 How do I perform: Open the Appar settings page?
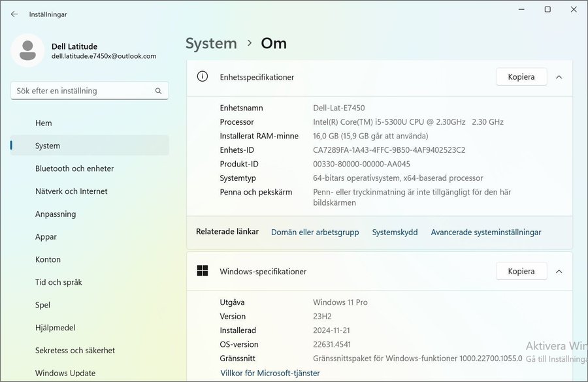(90, 236)
